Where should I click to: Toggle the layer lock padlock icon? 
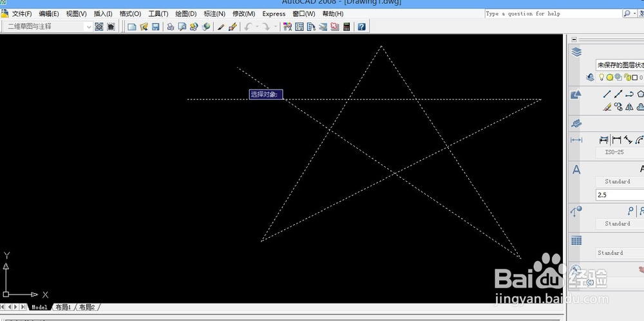coord(627,77)
